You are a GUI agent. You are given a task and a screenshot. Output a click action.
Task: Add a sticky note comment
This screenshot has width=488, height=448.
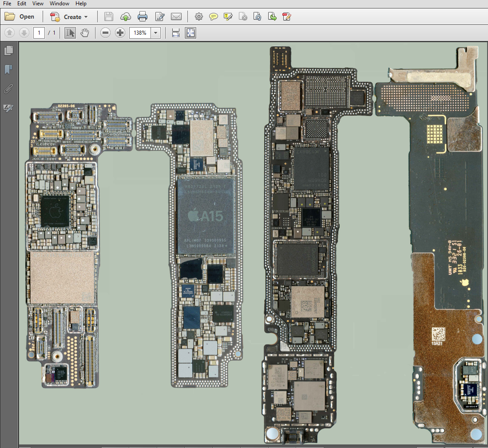pos(214,17)
